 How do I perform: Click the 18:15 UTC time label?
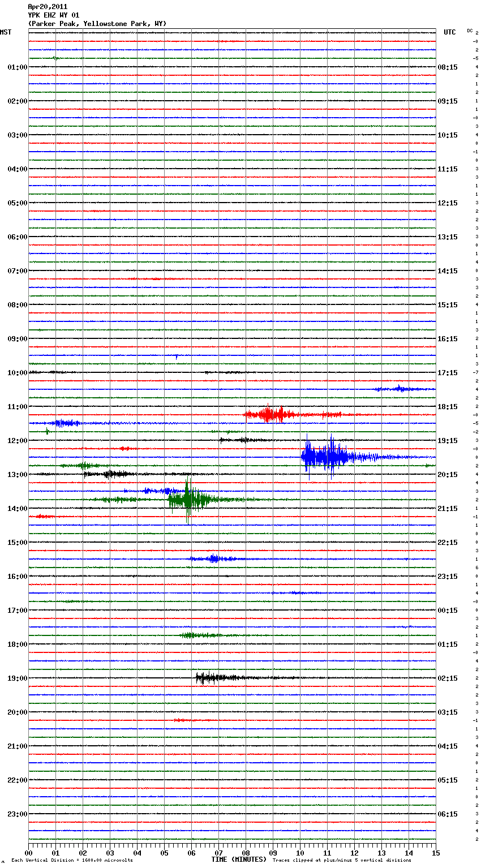[448, 407]
